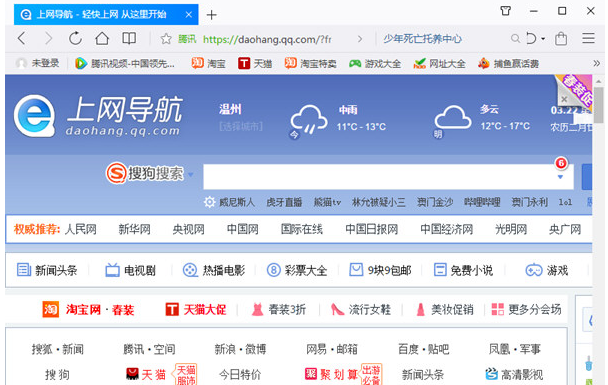The image size is (608, 385).
Task: Click the search magnifier icon in toolbar
Action: pyautogui.click(x=515, y=38)
